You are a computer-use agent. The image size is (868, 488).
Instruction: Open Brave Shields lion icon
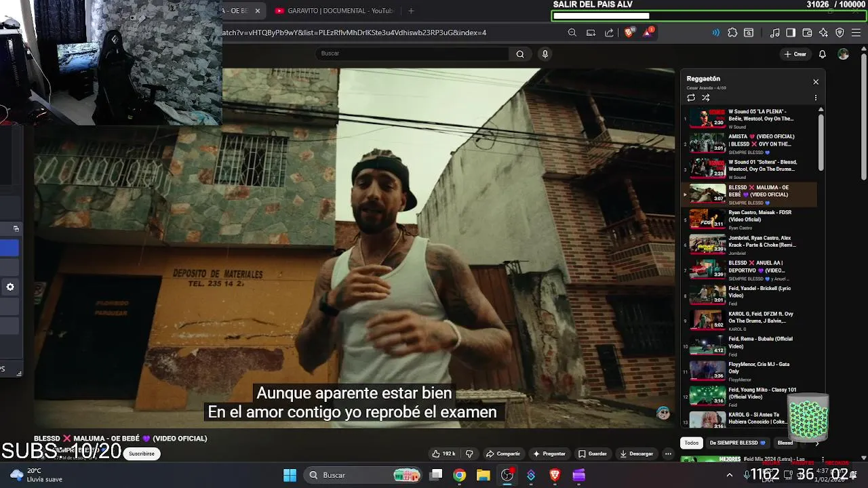(x=629, y=33)
